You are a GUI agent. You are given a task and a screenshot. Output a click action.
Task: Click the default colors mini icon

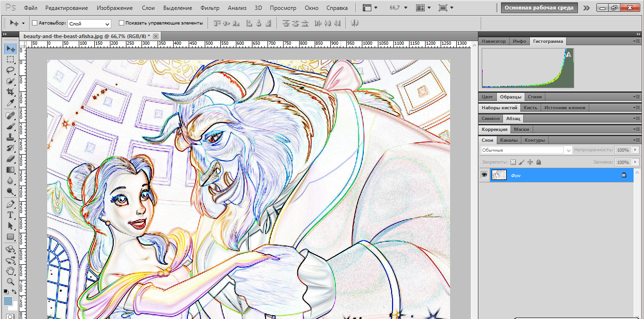point(6,292)
